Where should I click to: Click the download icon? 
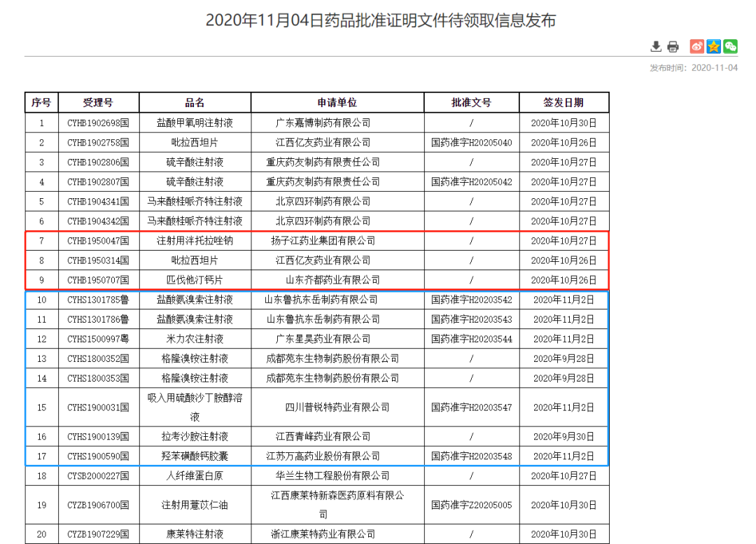(x=656, y=47)
